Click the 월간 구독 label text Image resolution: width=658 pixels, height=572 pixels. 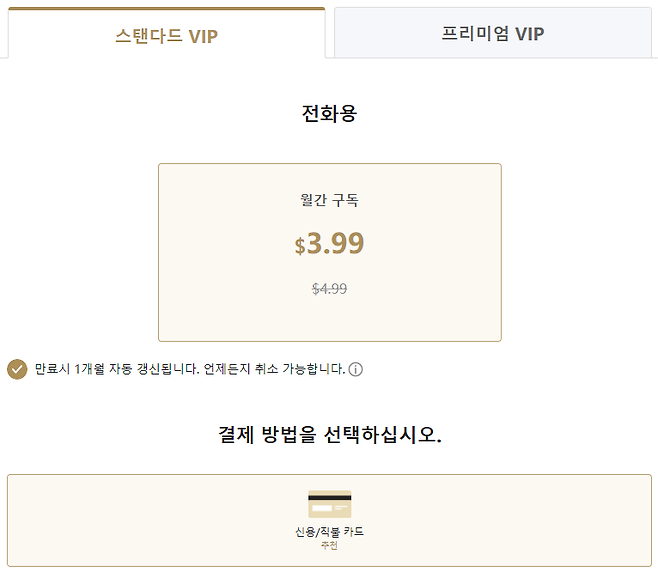point(329,200)
